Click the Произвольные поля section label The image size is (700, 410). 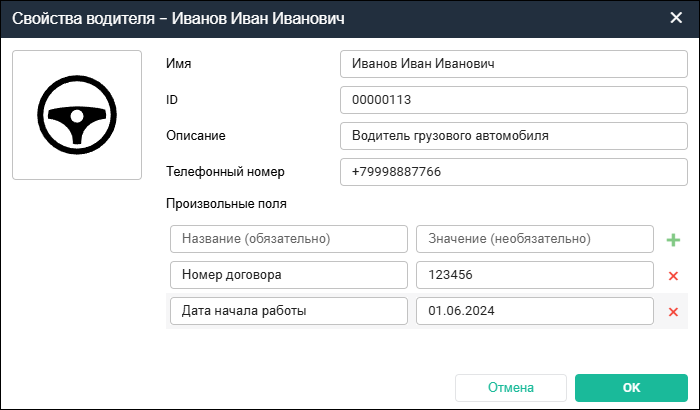(x=226, y=204)
